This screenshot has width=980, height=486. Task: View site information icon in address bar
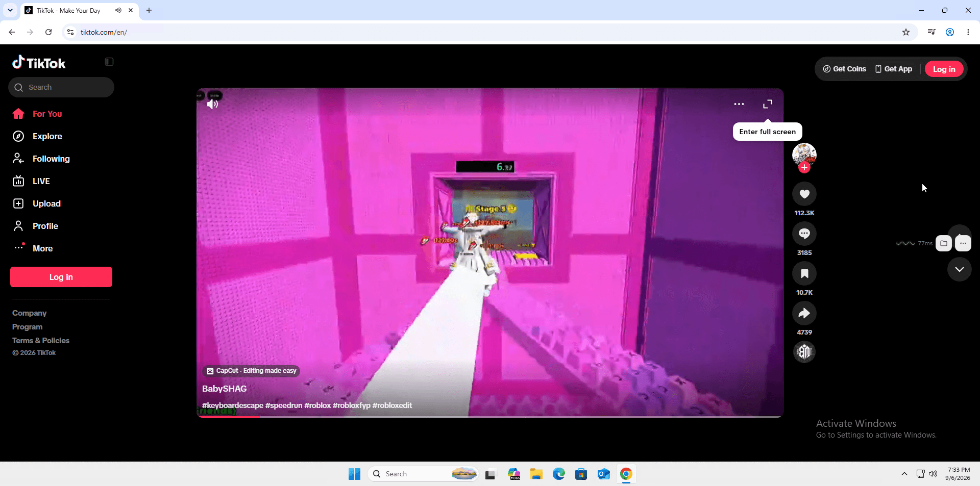(70, 32)
